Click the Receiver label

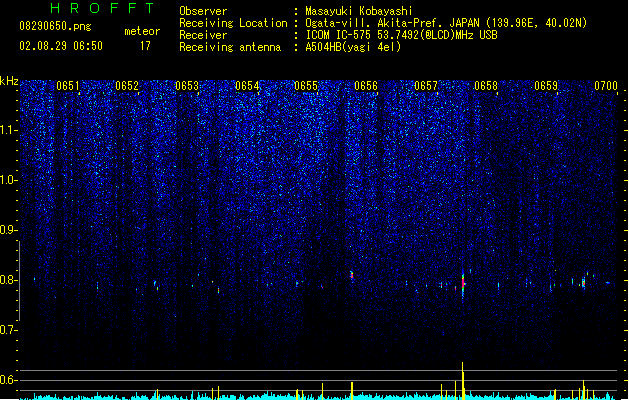pos(203,35)
